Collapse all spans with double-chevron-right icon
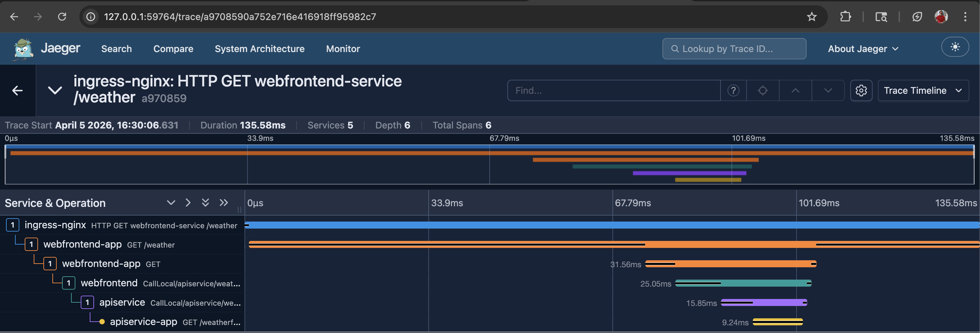Screen dimensions: 980x333 coord(224,203)
